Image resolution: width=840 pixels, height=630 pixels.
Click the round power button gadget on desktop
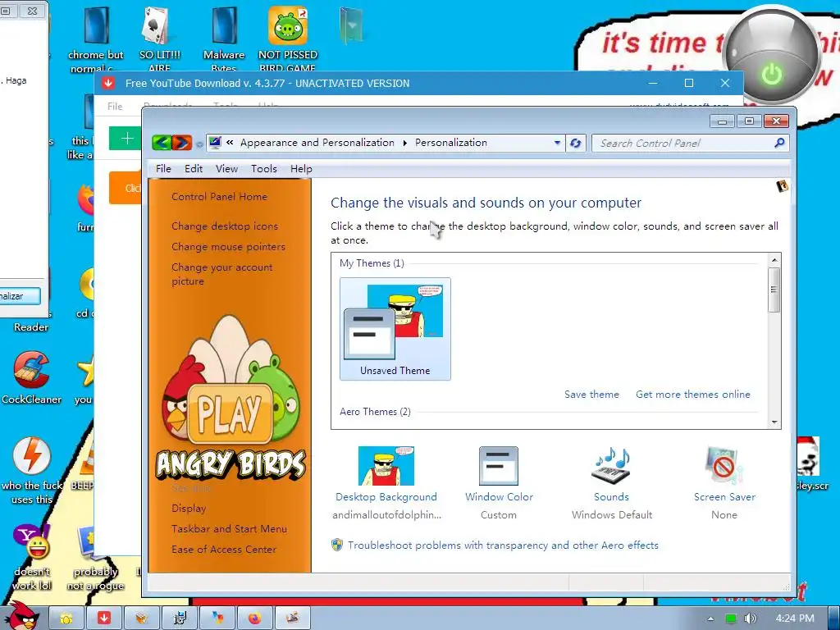(772, 57)
